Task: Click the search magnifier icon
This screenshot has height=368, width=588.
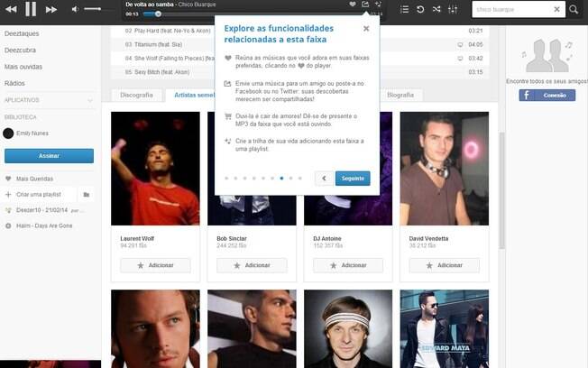Action: tap(574, 9)
